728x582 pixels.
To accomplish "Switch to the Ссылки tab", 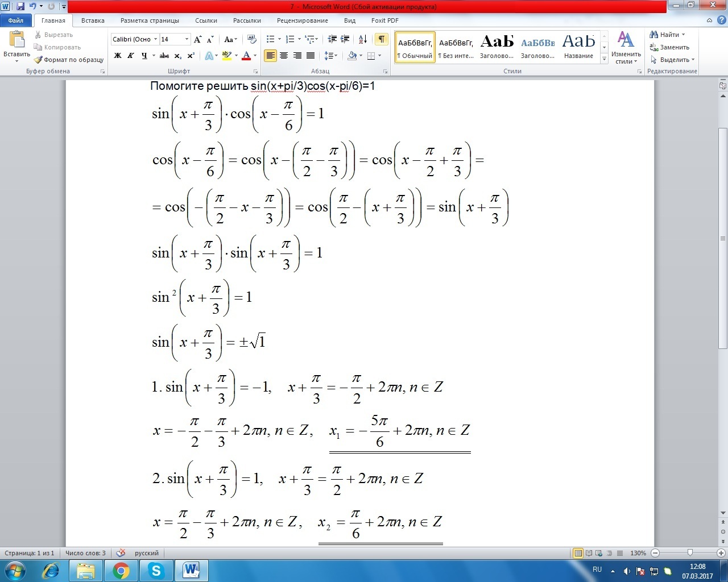I will pos(206,20).
